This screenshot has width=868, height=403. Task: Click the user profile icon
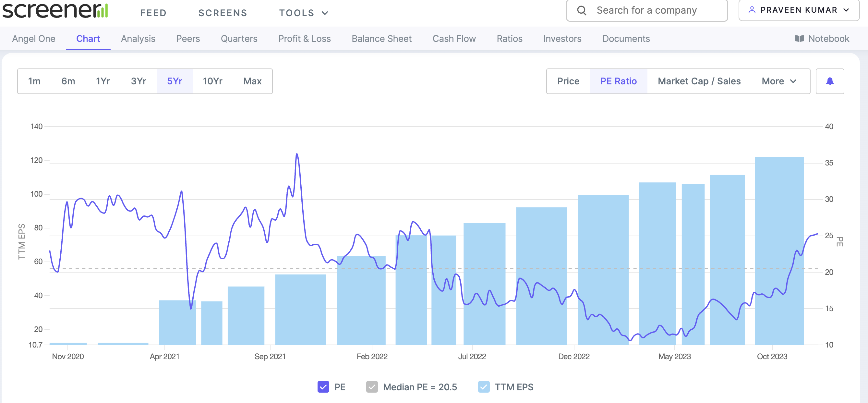pyautogui.click(x=752, y=10)
